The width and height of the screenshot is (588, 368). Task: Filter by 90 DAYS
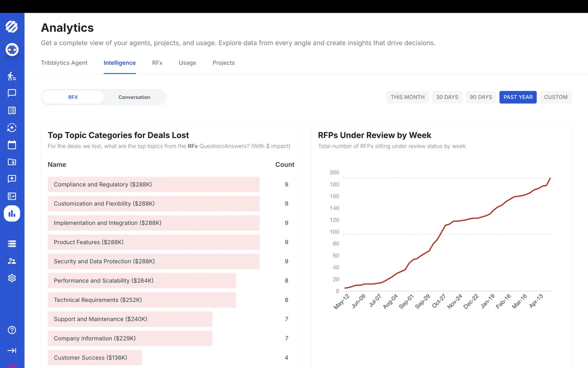coord(481,97)
